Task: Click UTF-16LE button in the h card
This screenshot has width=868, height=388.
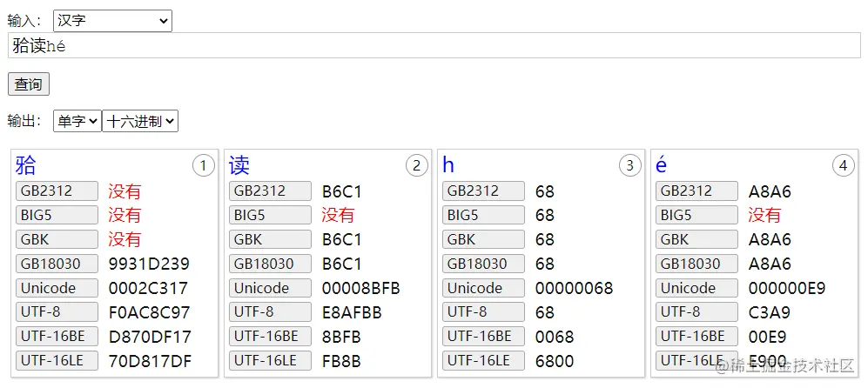Action: (x=483, y=361)
